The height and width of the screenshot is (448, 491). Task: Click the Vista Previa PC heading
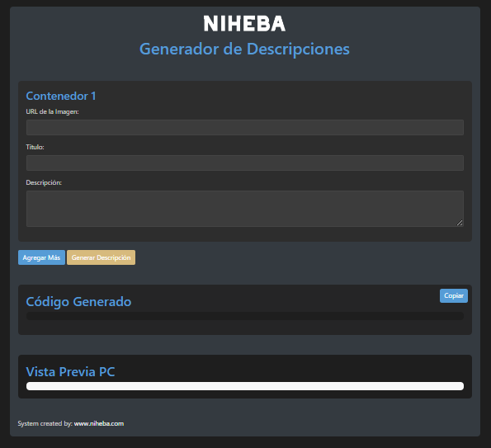coord(70,372)
